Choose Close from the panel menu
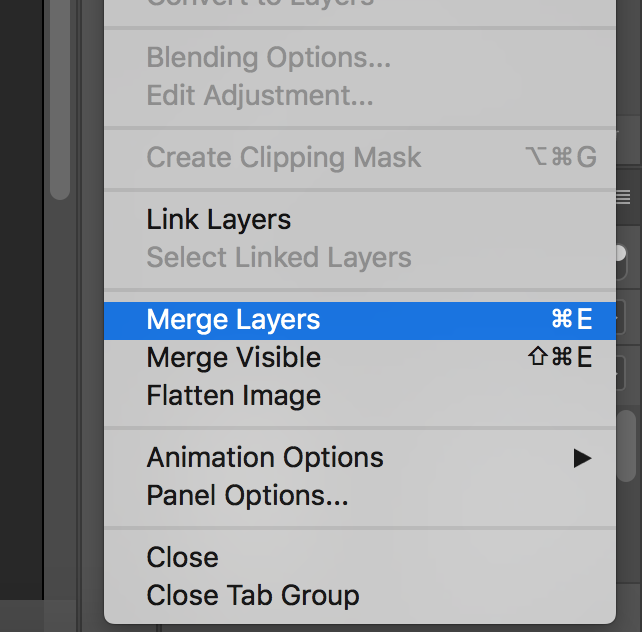642x632 pixels. [x=182, y=557]
